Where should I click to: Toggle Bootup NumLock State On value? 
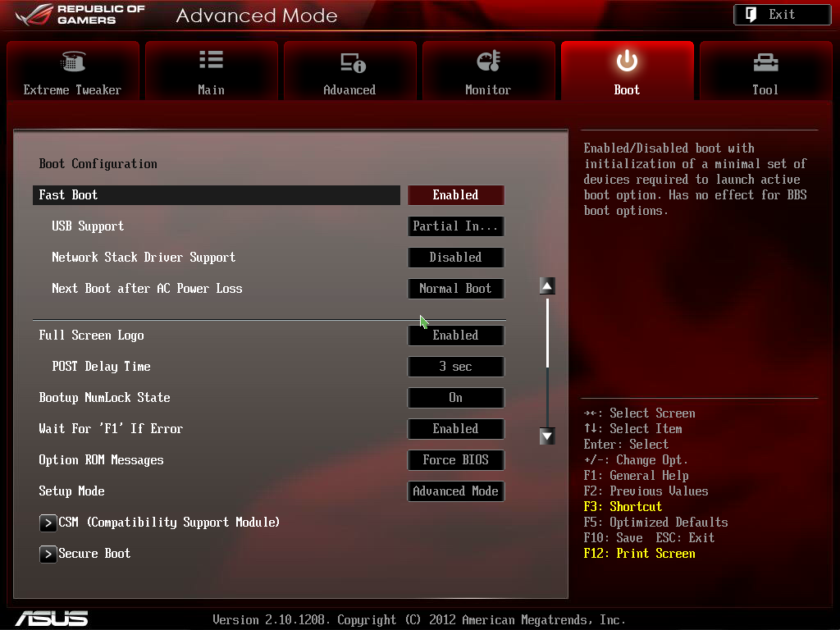point(456,398)
